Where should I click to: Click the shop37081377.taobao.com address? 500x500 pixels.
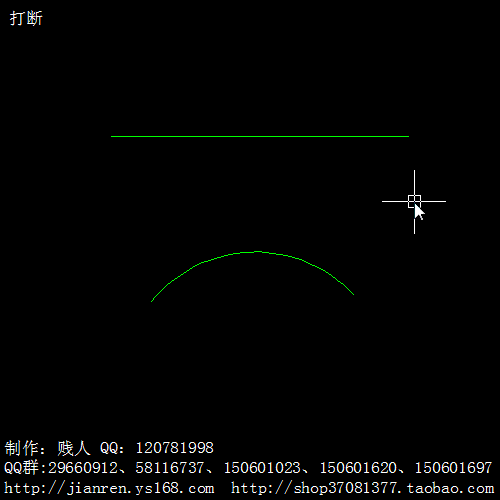pyautogui.click(x=362, y=489)
